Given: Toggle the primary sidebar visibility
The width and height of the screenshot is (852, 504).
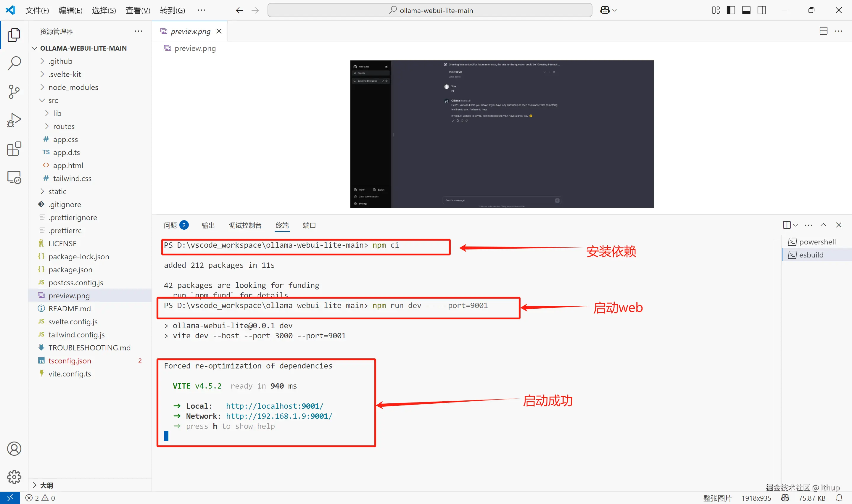Looking at the screenshot, I should [731, 10].
